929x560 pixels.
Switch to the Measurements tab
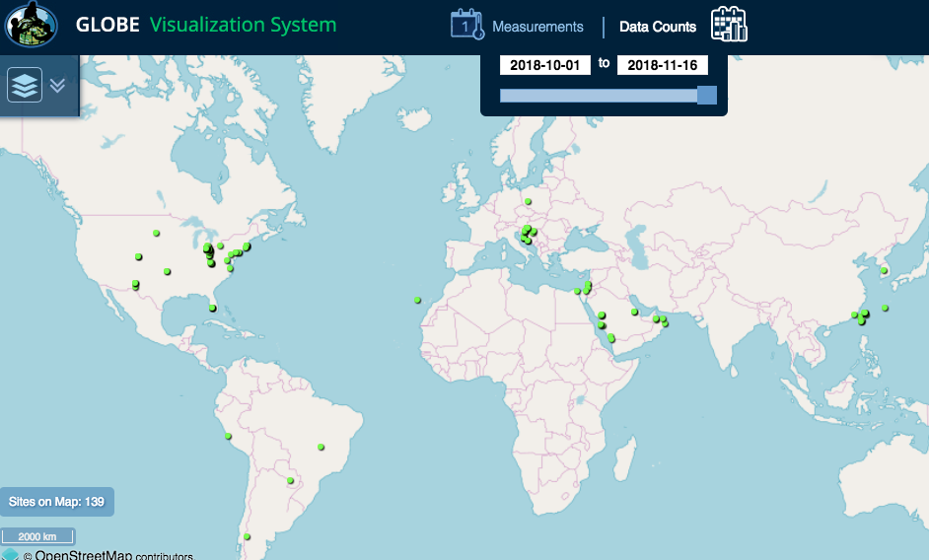tap(537, 27)
